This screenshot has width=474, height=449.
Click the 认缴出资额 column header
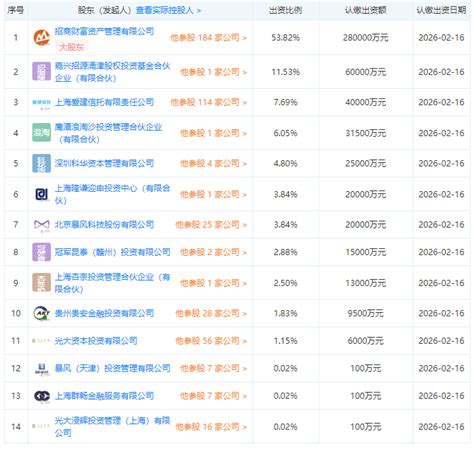pyautogui.click(x=365, y=10)
